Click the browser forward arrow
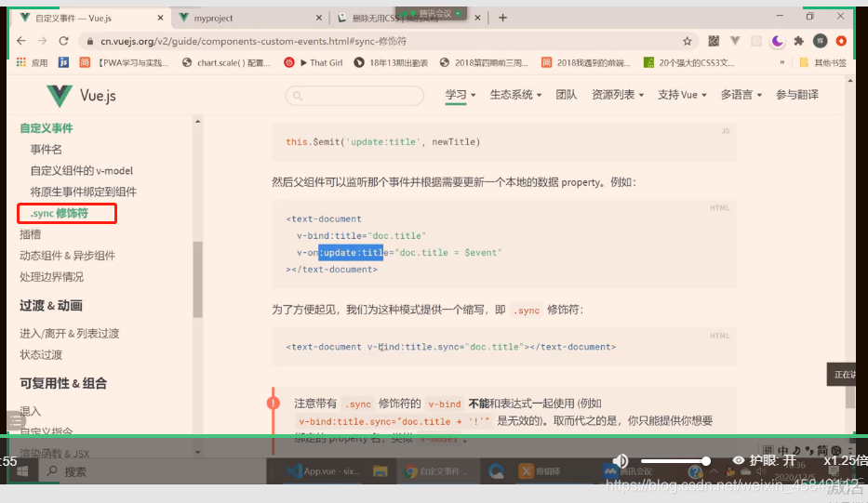This screenshot has width=868, height=503. [43, 41]
